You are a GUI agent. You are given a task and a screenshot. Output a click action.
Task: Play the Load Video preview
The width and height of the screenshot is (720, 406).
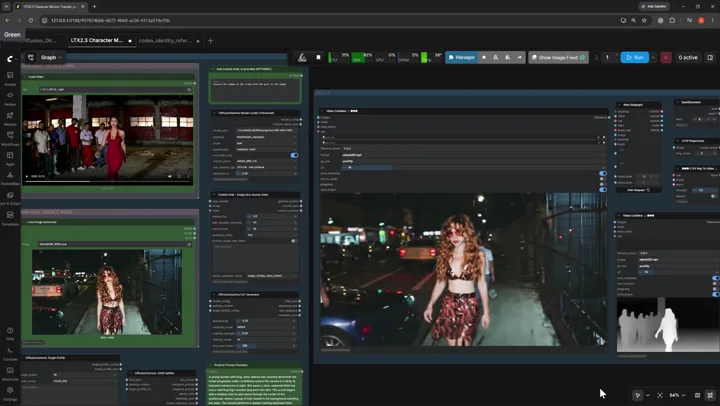click(27, 176)
